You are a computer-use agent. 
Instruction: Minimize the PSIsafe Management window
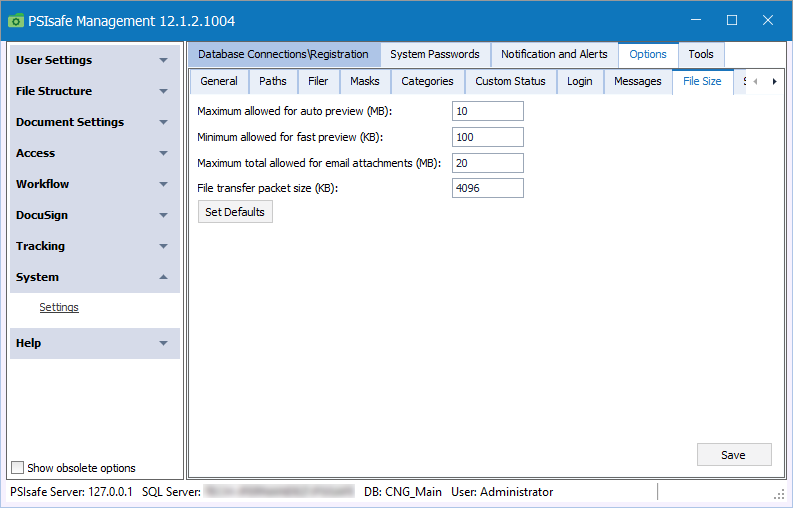click(x=696, y=20)
